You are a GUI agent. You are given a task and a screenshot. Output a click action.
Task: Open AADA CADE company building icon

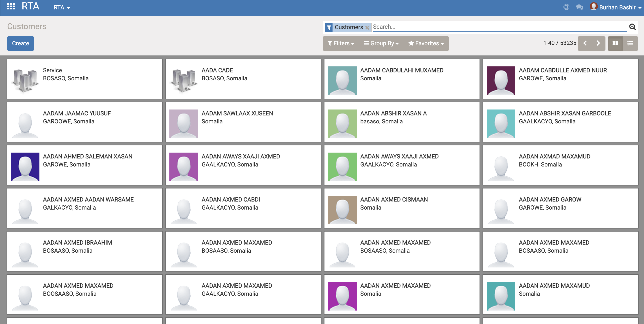click(184, 80)
